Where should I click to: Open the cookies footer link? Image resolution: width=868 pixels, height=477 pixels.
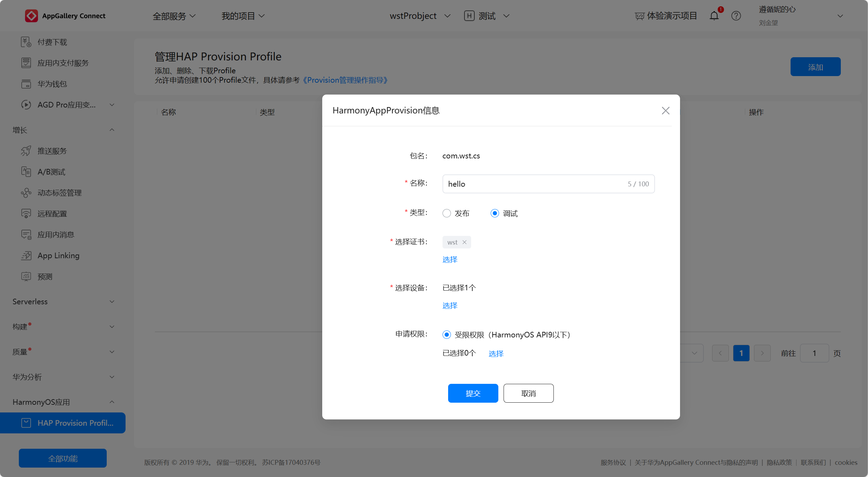pos(846,462)
